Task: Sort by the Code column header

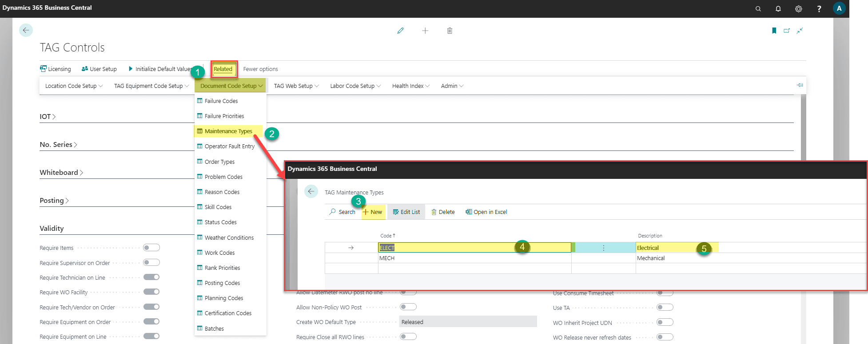Action: (387, 236)
